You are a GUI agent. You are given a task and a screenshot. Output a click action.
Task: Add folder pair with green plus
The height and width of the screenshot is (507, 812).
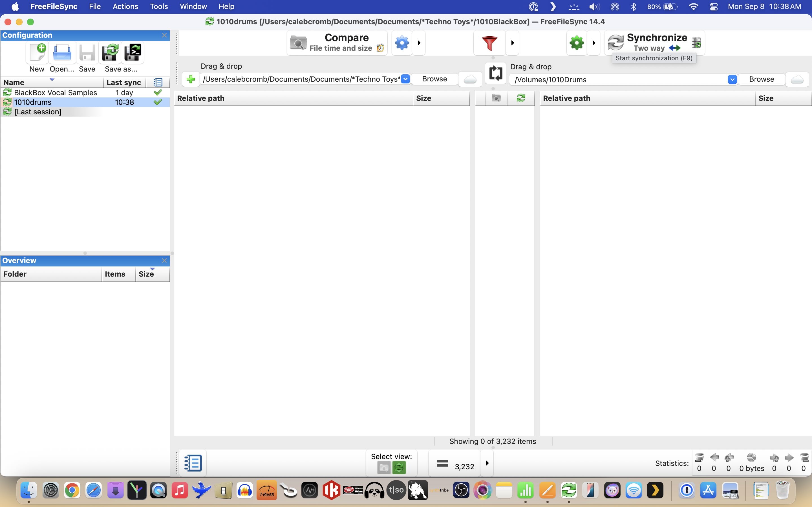[191, 79]
